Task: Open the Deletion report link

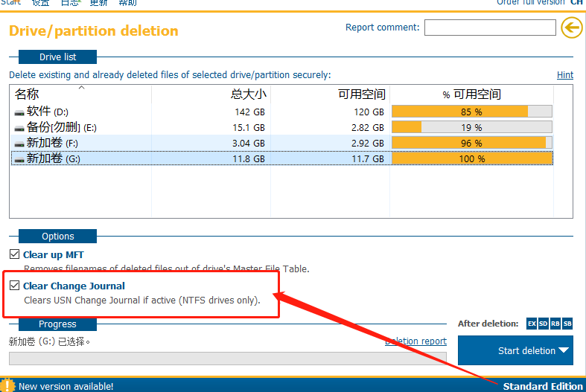Action: coord(415,341)
